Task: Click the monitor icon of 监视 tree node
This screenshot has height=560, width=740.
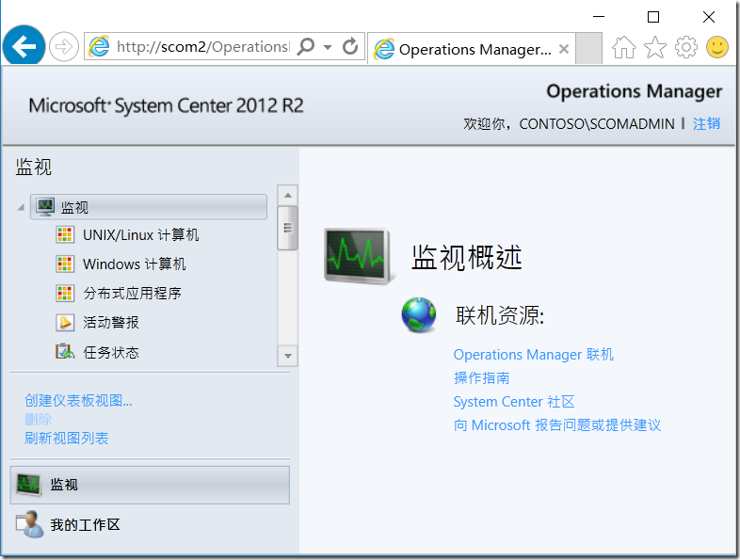Action: click(x=45, y=207)
